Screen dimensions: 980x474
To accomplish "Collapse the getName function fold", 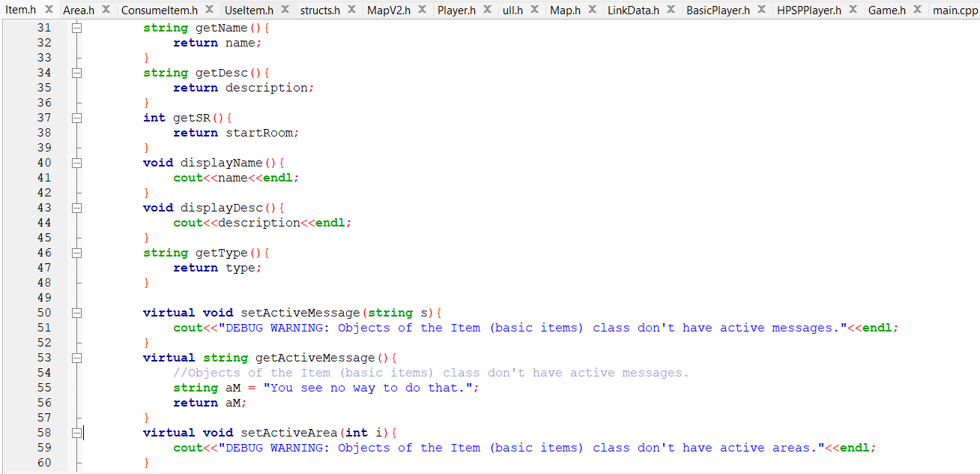I will [x=76, y=28].
